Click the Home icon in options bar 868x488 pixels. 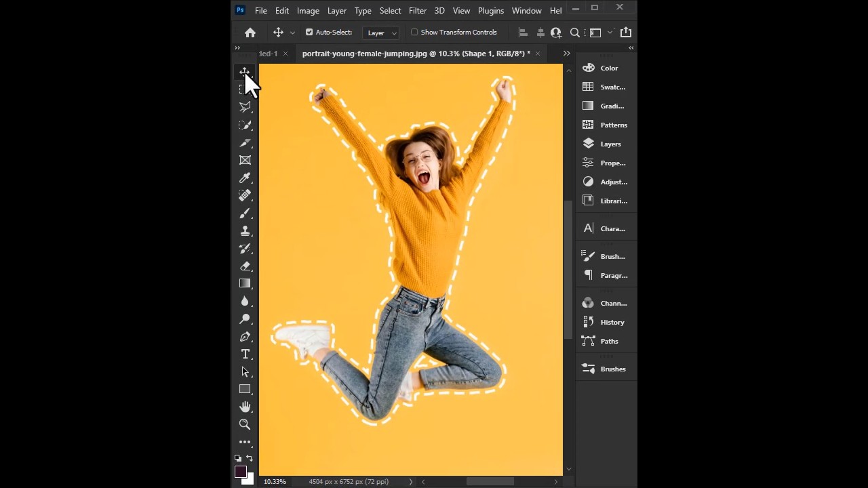click(x=250, y=33)
